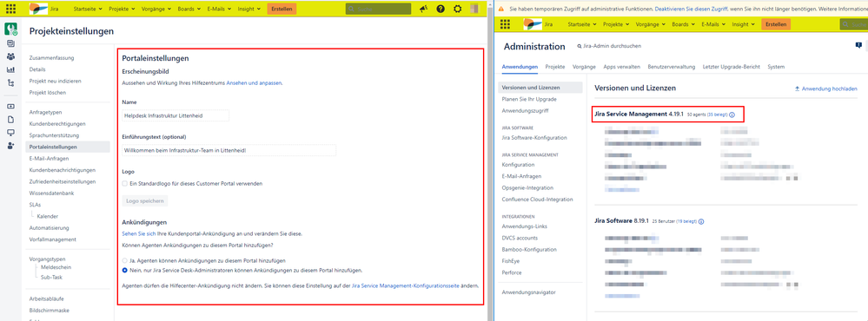Viewport: 868px width, 321px height.
Task: Select 'Nein, nur Jira Service Desk-Administratoren' radio
Action: [124, 270]
